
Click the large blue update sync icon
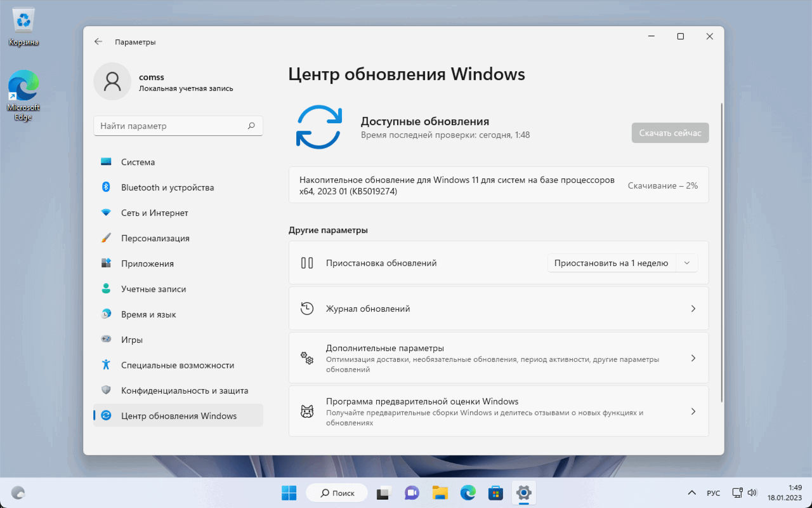(319, 127)
